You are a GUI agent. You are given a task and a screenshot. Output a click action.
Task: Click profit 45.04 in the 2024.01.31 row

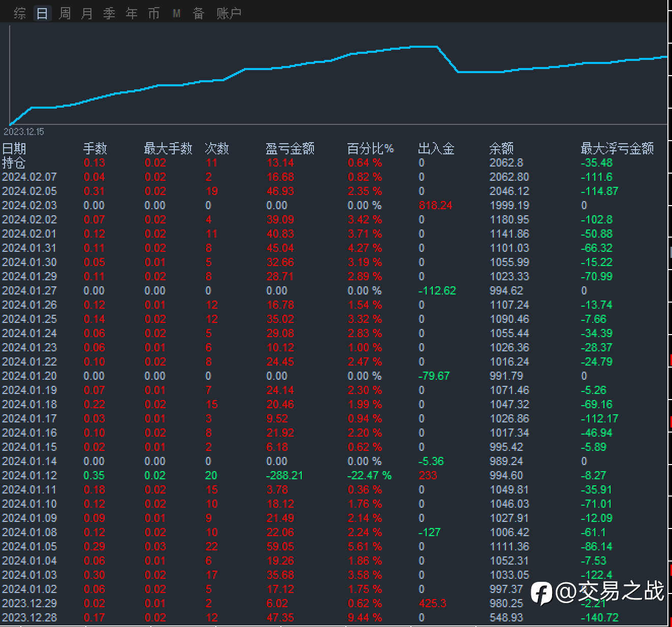(x=280, y=248)
